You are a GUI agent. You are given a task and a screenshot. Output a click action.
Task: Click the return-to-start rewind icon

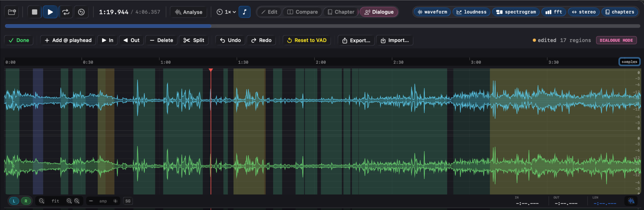pyautogui.click(x=81, y=12)
